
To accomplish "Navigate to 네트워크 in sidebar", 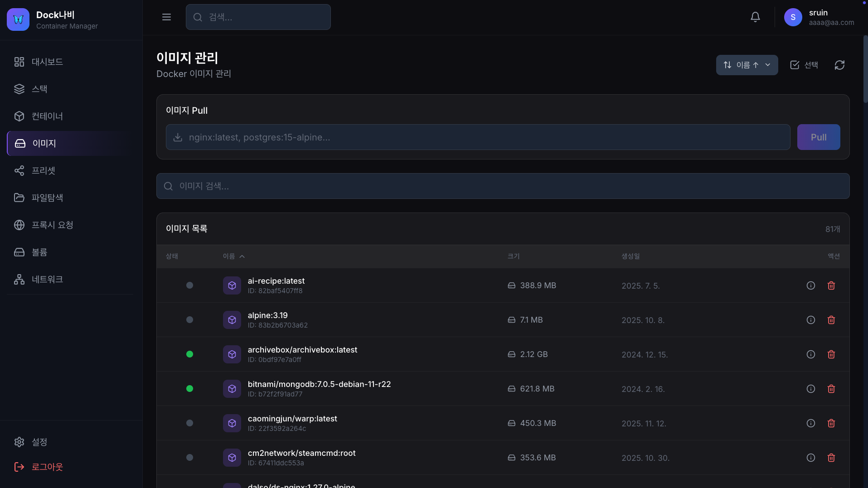I will tap(47, 279).
